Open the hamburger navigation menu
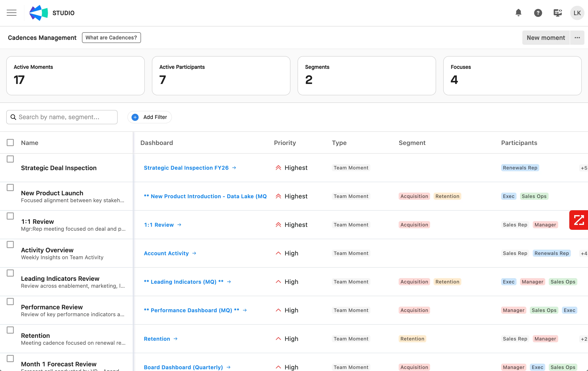Viewport: 588px width, 371px height. [x=12, y=13]
